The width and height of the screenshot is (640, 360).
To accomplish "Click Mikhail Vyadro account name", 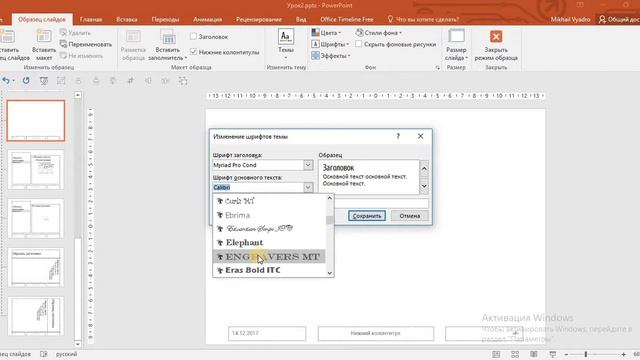I will 570,19.
